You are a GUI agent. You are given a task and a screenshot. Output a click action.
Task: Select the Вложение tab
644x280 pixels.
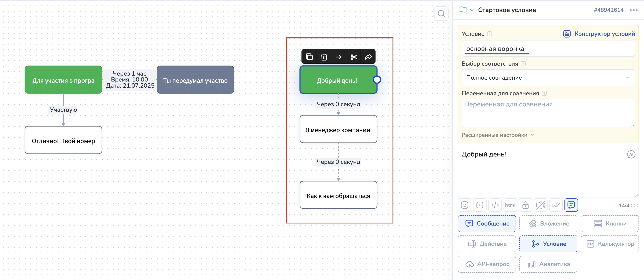[x=548, y=224]
